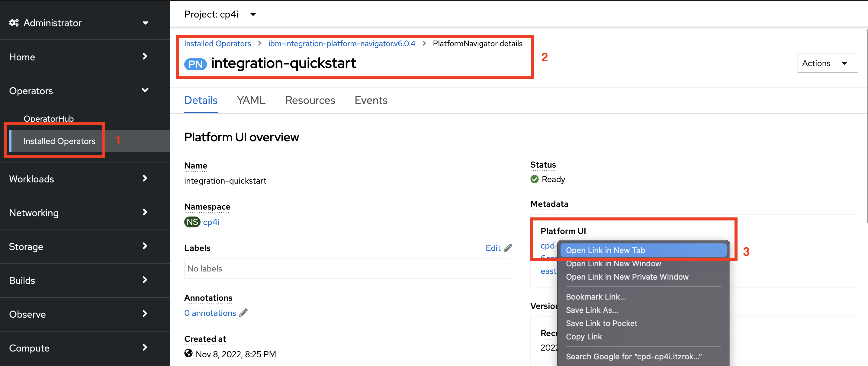Click the PN resource badge icon
Viewport: 868px width, 366px height.
(x=195, y=64)
